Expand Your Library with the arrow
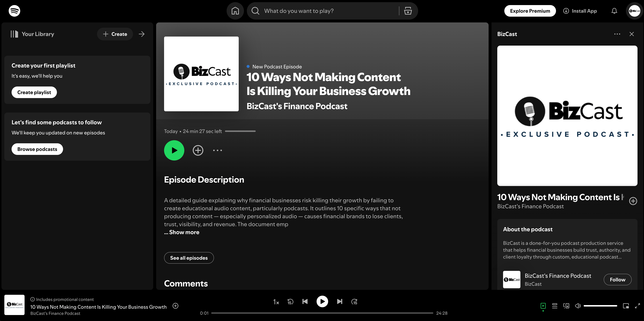 tap(141, 34)
